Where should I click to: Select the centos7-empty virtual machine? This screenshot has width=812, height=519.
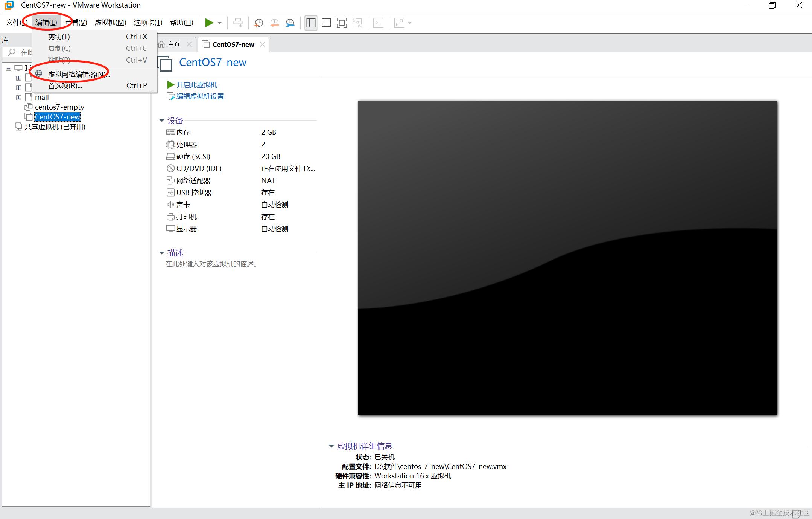[59, 107]
